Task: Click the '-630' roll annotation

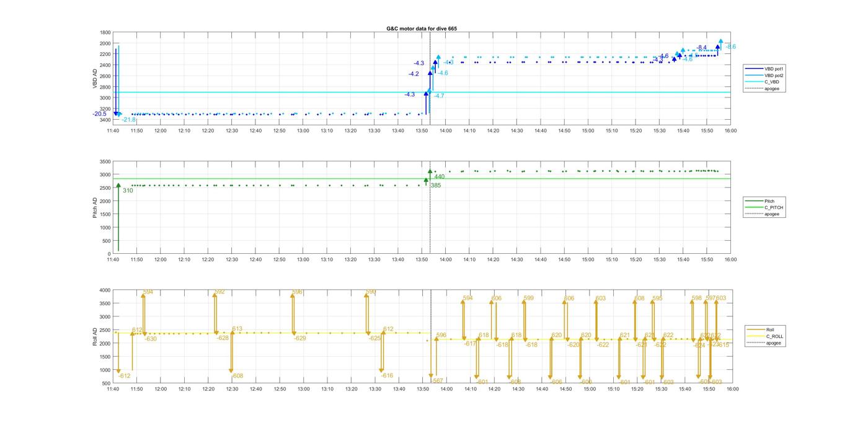Action: pos(151,339)
